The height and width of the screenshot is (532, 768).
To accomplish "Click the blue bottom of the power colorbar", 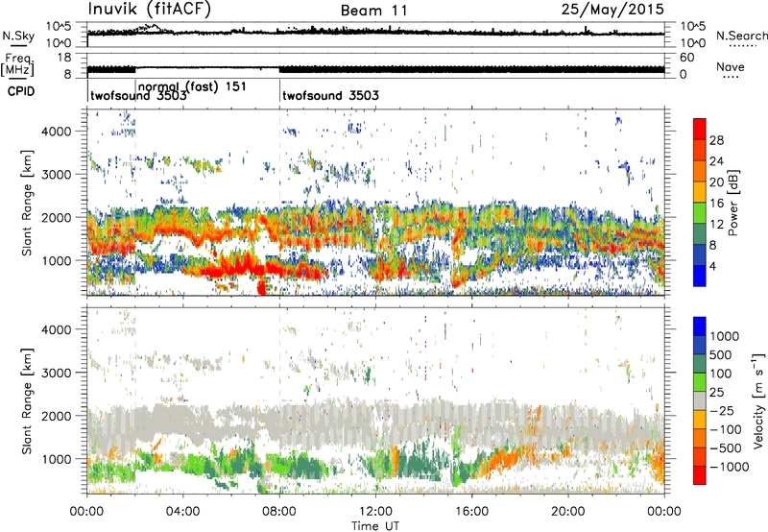I will [700, 276].
